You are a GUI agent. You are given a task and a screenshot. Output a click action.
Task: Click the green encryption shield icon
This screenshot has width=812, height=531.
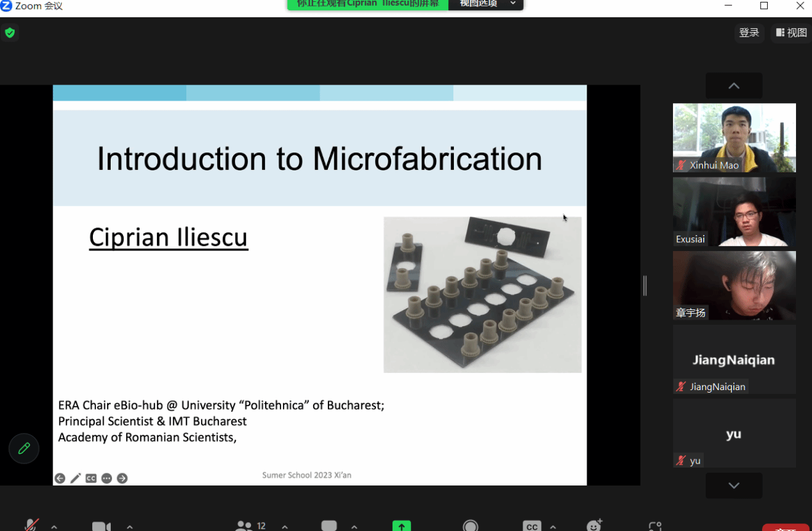click(10, 33)
